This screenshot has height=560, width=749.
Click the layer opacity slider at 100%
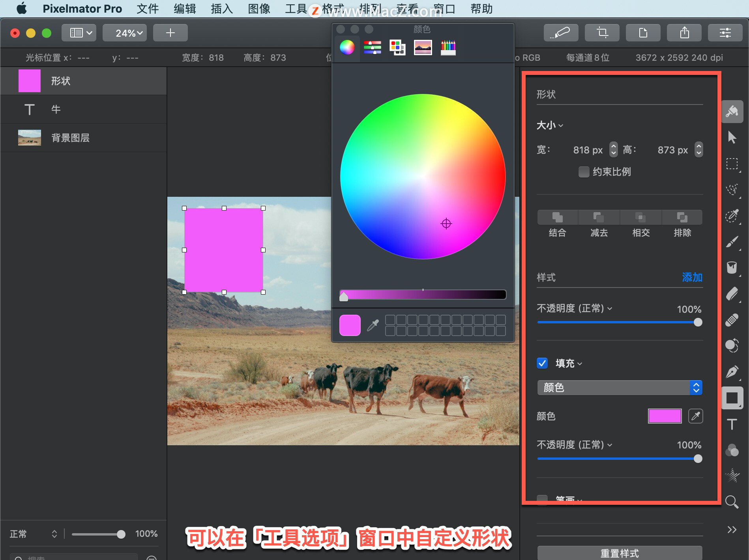(x=98, y=534)
